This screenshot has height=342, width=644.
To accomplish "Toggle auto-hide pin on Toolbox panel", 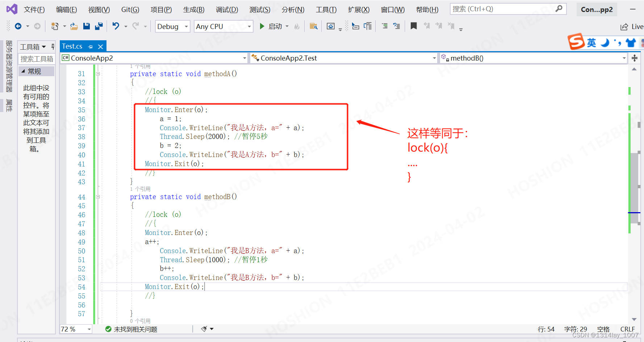I will tap(53, 46).
